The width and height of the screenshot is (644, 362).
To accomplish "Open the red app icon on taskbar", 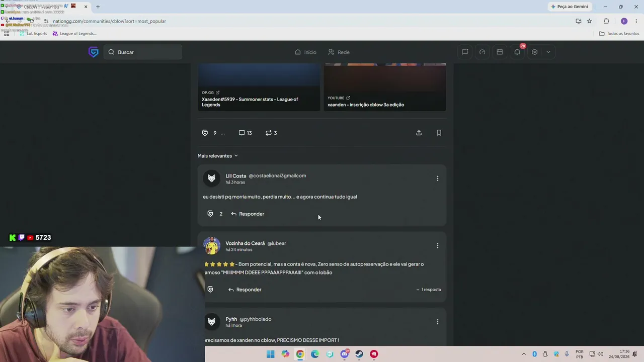I will (x=374, y=354).
